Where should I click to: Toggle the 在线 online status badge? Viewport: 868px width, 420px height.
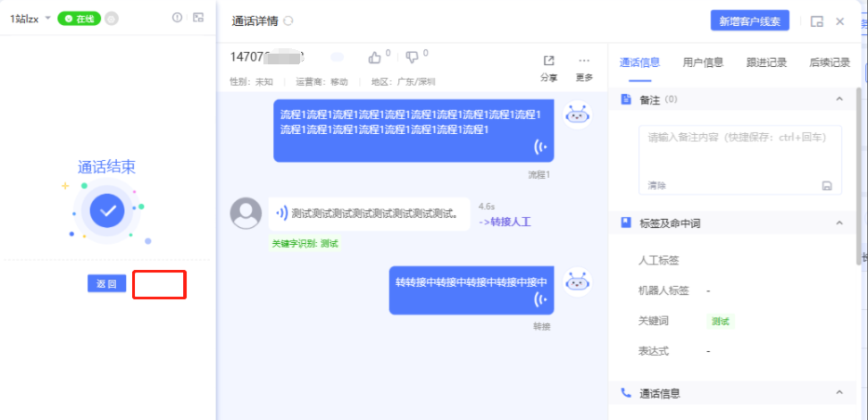(79, 18)
